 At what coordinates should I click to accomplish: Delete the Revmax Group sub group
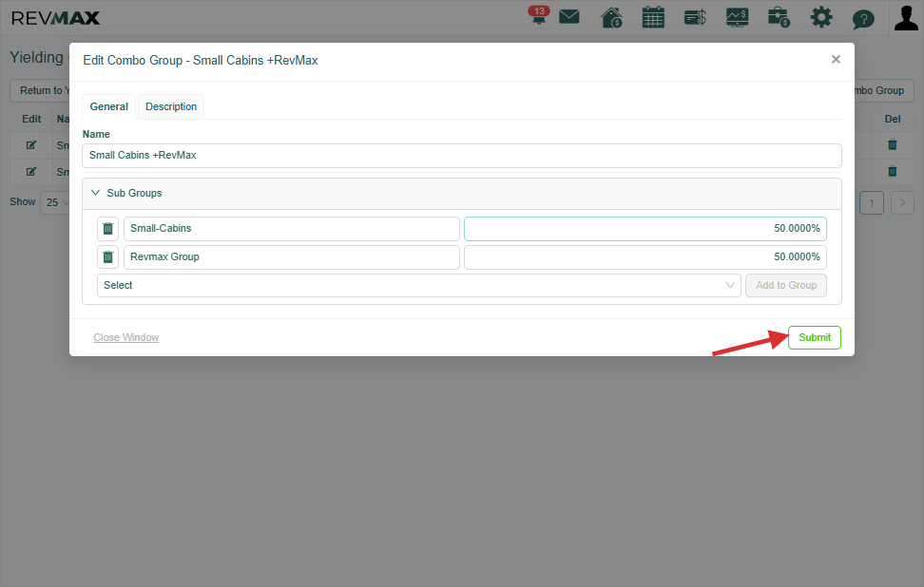click(x=107, y=257)
